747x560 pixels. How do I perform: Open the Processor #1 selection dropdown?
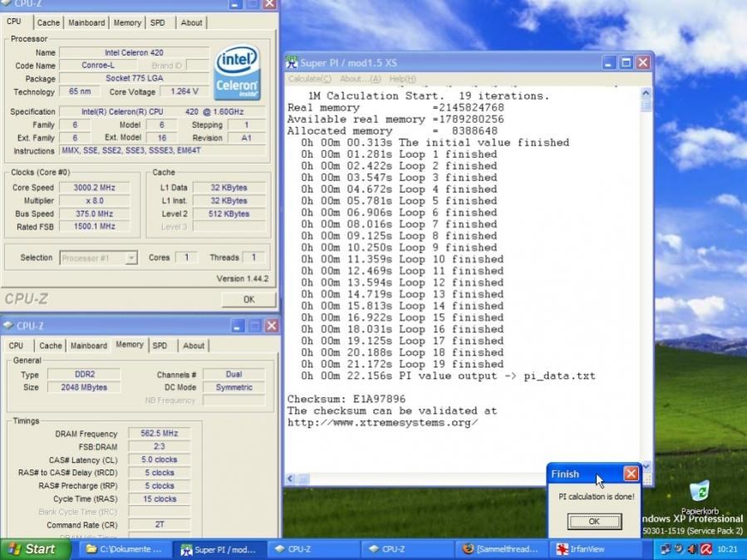[x=99, y=258]
